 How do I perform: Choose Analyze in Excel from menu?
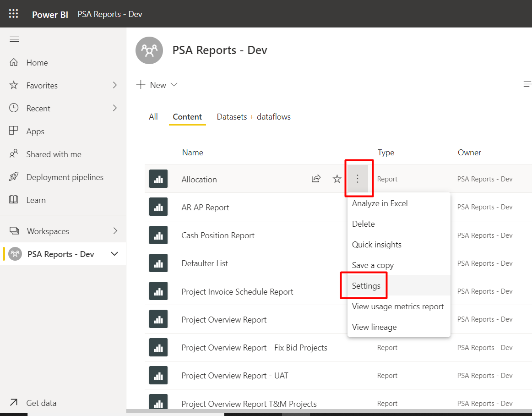(380, 203)
